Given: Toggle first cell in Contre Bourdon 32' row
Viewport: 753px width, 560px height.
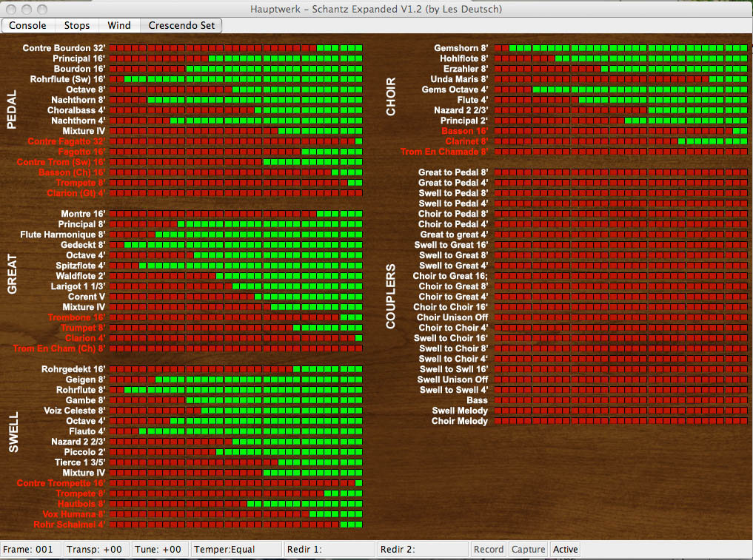Looking at the screenshot, I should pyautogui.click(x=114, y=48).
